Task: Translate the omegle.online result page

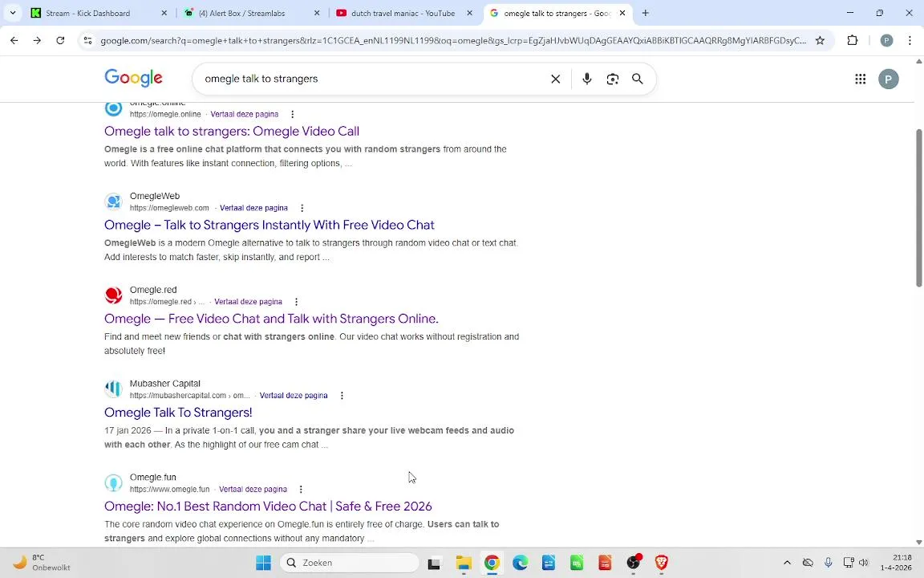Action: tap(245, 115)
